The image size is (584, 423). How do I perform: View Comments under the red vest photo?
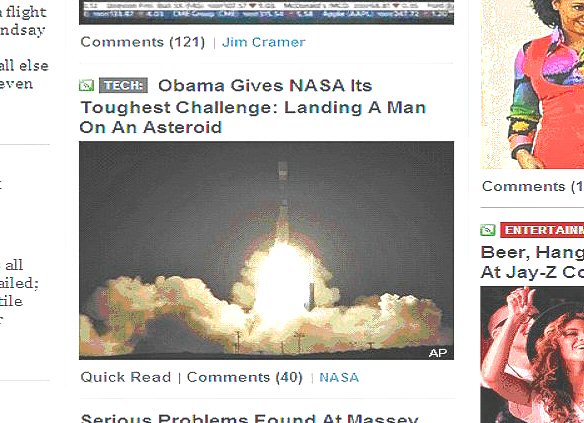(533, 186)
